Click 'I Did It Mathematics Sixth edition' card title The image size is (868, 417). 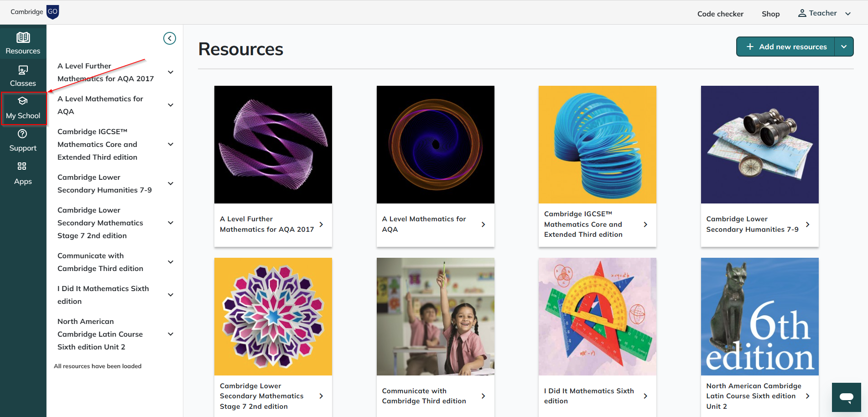pyautogui.click(x=589, y=396)
